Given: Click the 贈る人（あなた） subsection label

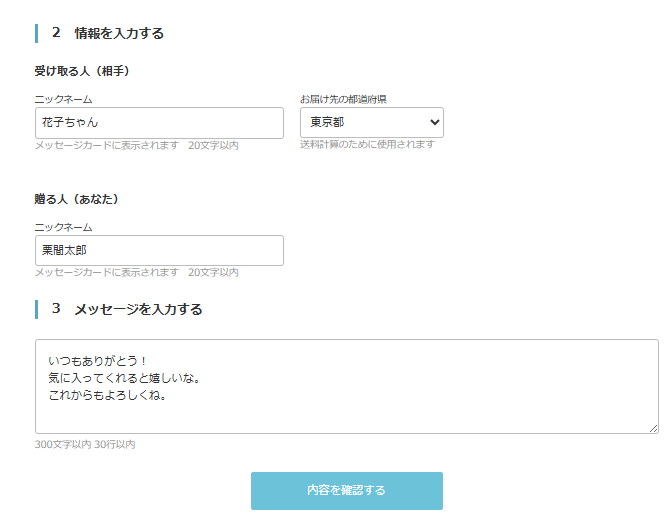Looking at the screenshot, I should [x=76, y=199].
